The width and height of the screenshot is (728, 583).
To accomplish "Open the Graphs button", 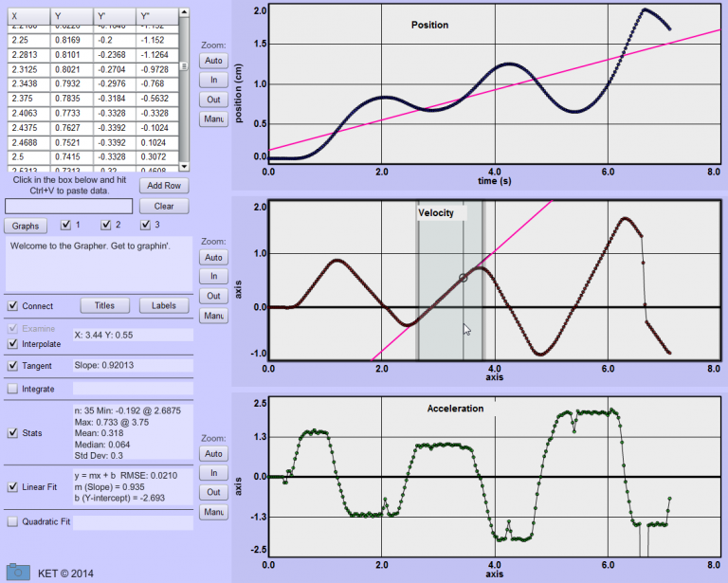I will click(27, 226).
